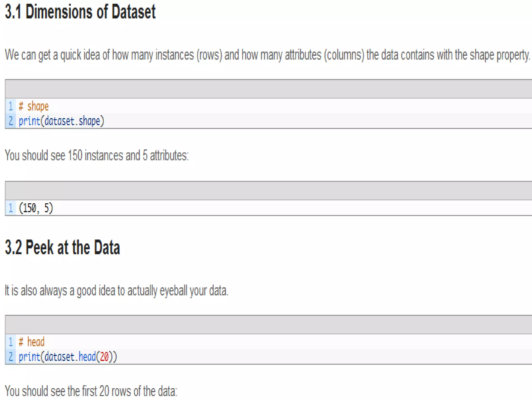
Task: Click the paragraph about the shape property
Action: pos(267,55)
